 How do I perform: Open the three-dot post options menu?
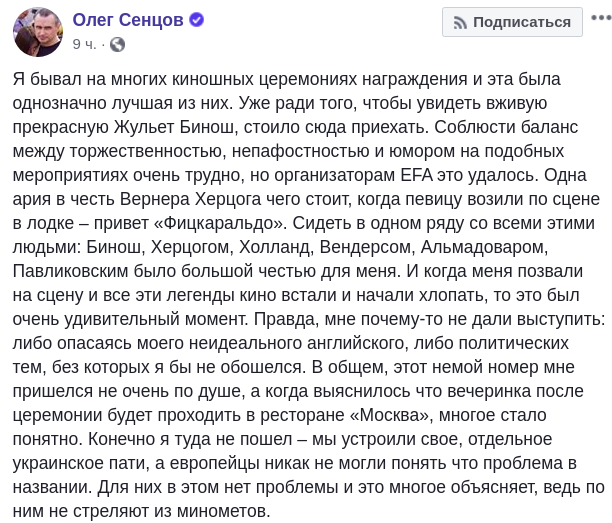point(598,21)
